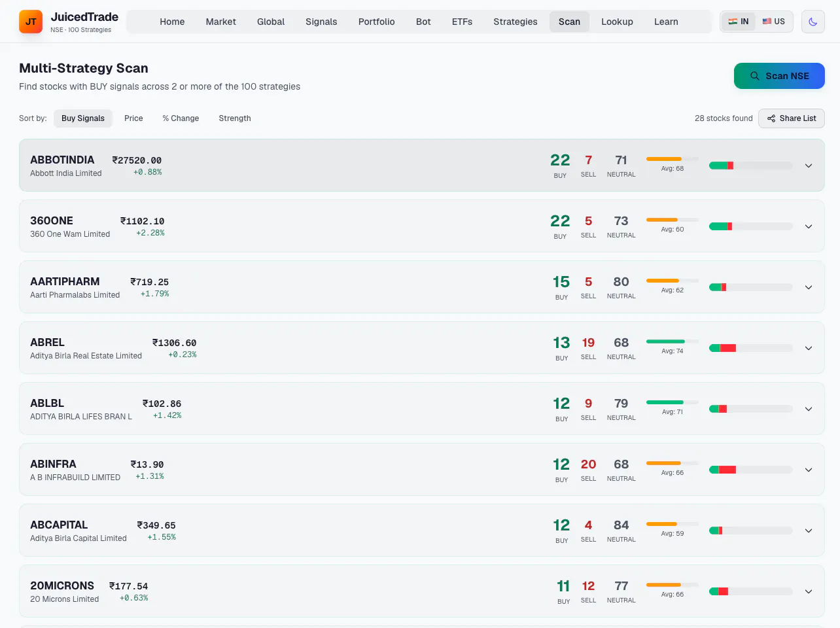840x628 pixels.
Task: Open the Market nav tab
Action: [221, 22]
